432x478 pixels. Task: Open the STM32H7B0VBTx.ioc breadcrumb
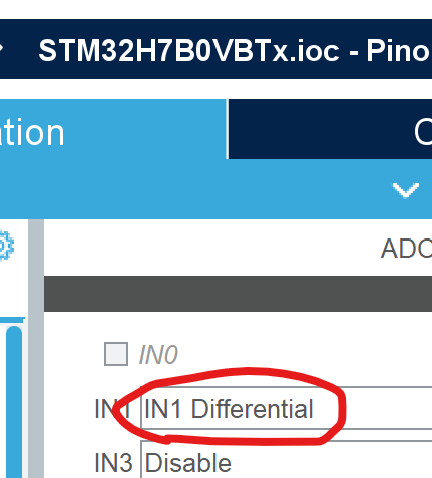235,50
